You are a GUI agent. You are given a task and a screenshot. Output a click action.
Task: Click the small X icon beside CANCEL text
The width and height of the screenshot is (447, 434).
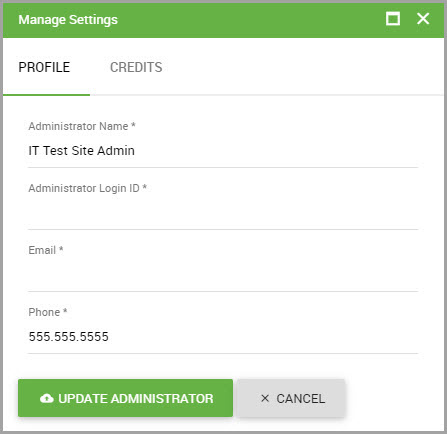[265, 398]
